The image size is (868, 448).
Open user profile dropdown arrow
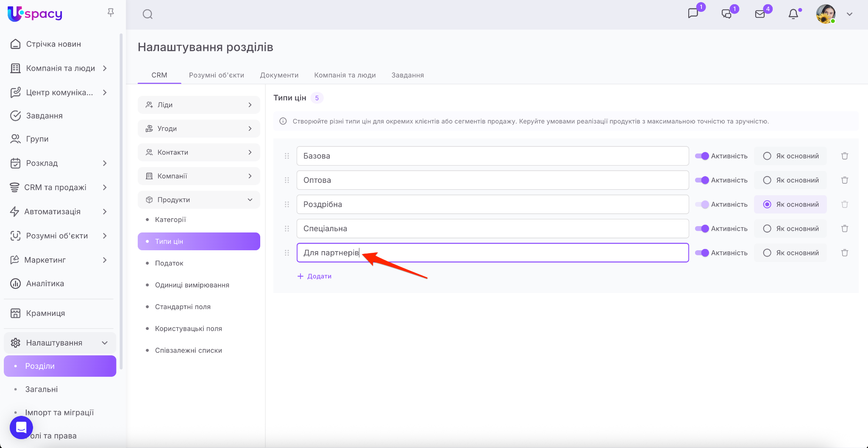(849, 14)
